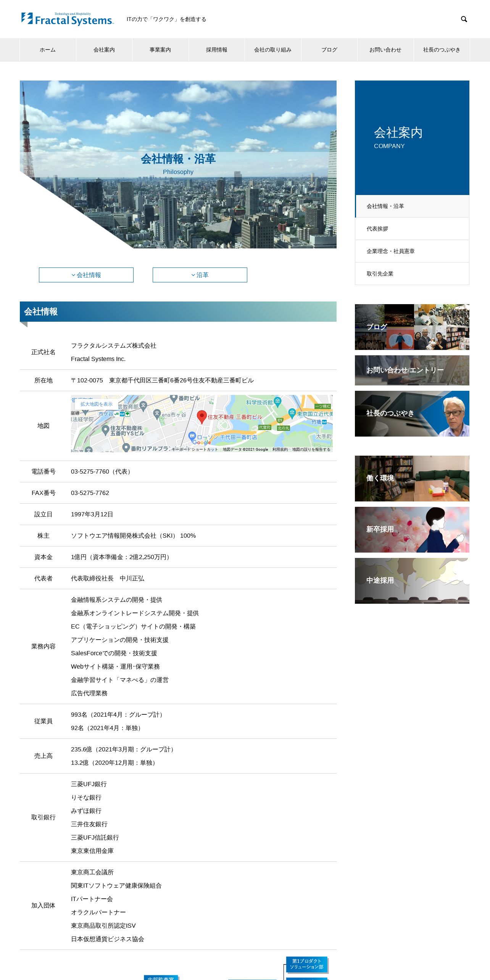
Task: Open the 社長のつぶやき menu item
Action: [442, 50]
